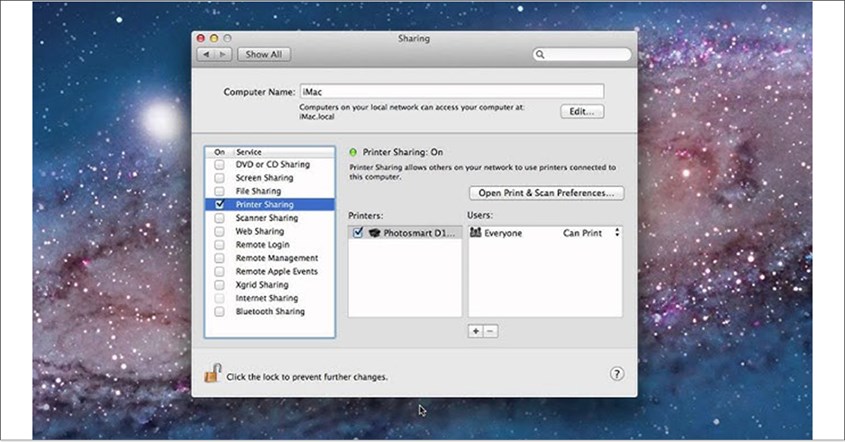Select the Photosmart D1... printer entry

tap(405, 233)
